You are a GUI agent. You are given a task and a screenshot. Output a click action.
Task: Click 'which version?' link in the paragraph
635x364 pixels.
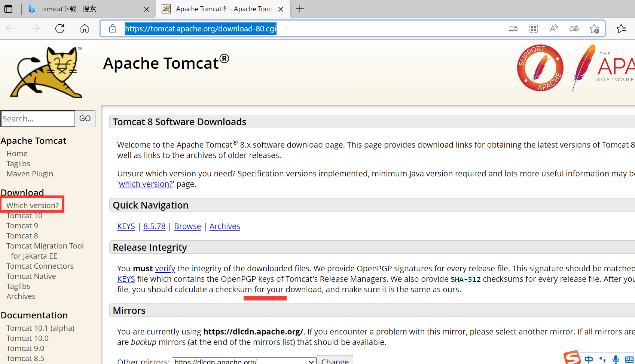point(146,184)
